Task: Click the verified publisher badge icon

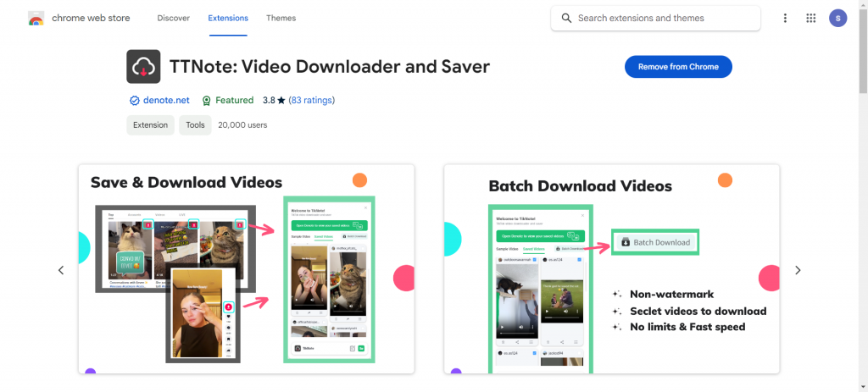Action: coord(134,101)
